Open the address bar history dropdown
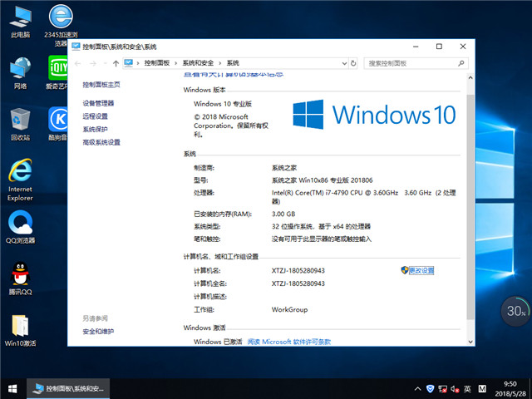Image resolution: width=532 pixels, height=399 pixels. tap(344, 63)
